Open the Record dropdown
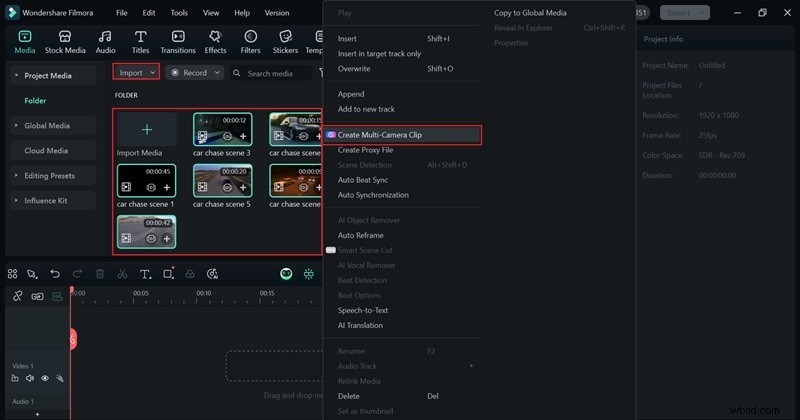Image resolution: width=800 pixels, height=420 pixels. click(x=193, y=73)
